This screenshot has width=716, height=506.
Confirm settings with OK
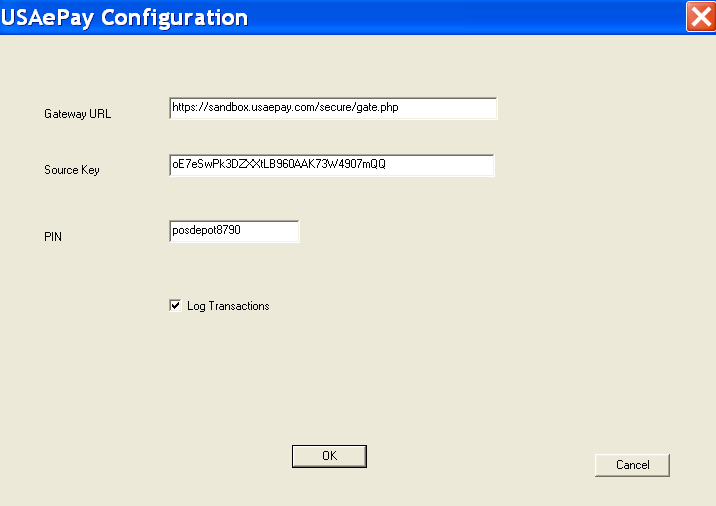329,456
